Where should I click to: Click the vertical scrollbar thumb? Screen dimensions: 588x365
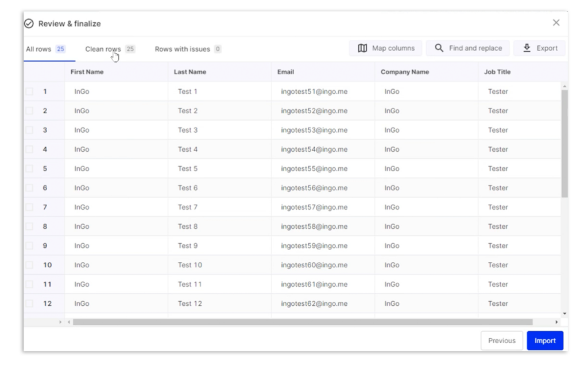coord(564,143)
